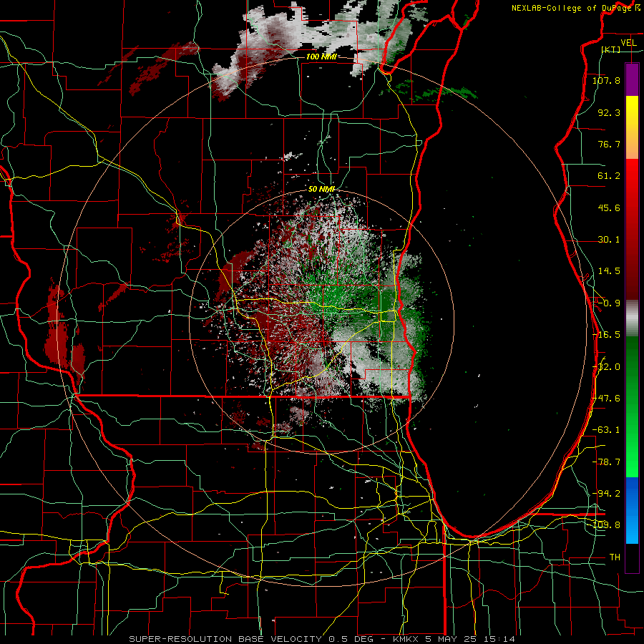Screen dimensions: 644x644
Task: Pick the yellow-orange segment of velocity scale
Action: pos(632,127)
